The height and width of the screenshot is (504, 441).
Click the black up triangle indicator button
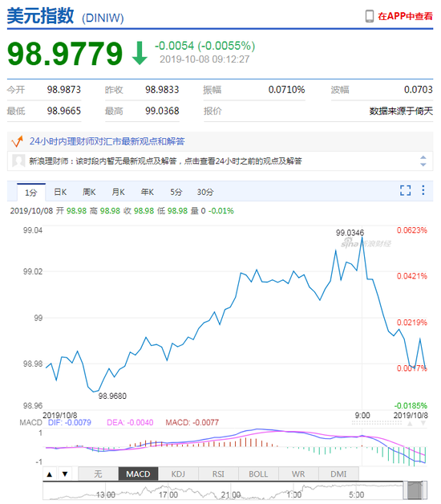[50, 474]
